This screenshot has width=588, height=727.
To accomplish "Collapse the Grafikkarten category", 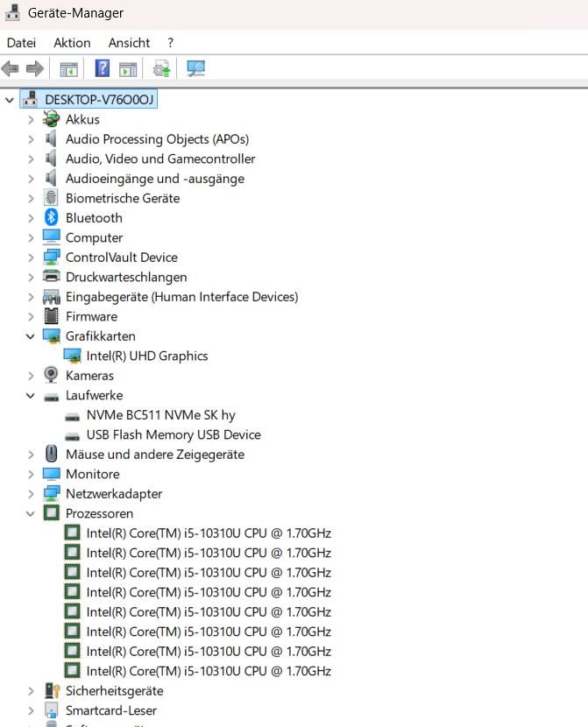I will click(x=31, y=336).
